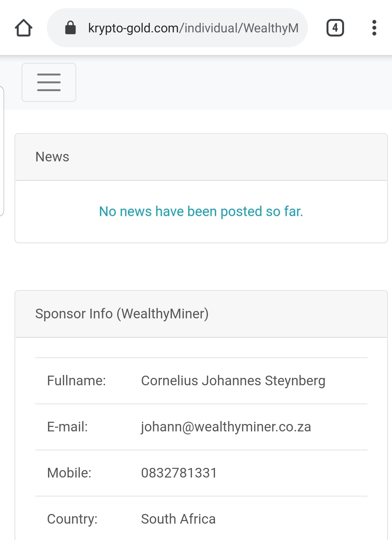Tap the johann@wealthyminer.co.za email address
This screenshot has height=540, width=392.
click(226, 427)
